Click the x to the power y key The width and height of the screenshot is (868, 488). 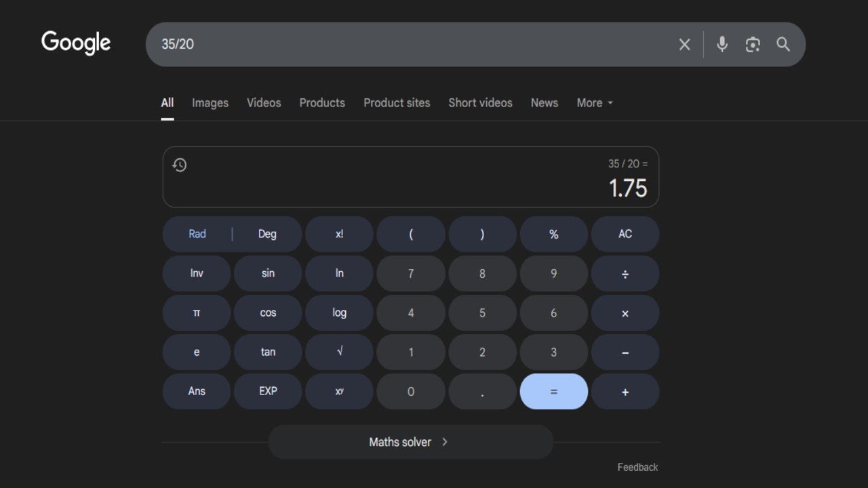coord(339,391)
